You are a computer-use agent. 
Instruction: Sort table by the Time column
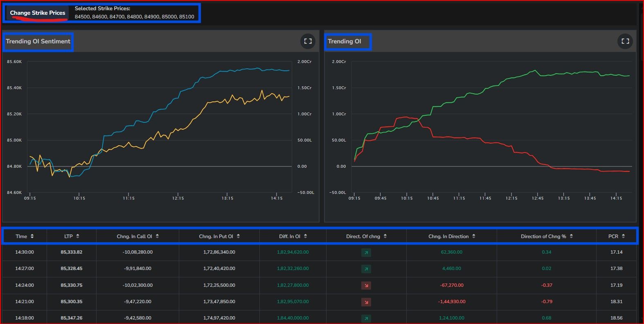(x=25, y=236)
